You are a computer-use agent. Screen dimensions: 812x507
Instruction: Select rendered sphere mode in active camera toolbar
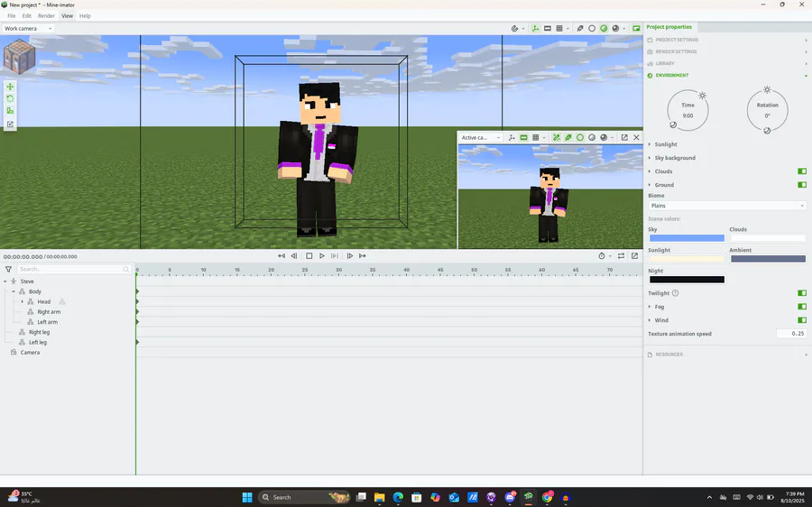click(604, 138)
